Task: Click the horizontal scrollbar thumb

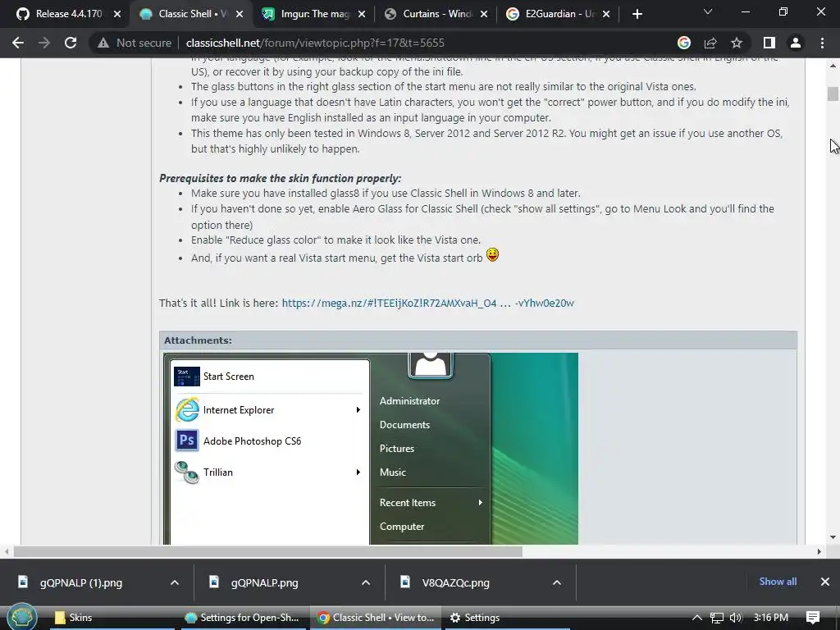Action: tap(268, 551)
